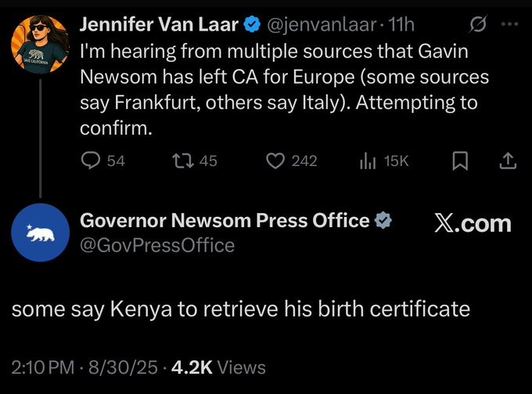Click the Grok slashed-circle icon

pos(479,24)
